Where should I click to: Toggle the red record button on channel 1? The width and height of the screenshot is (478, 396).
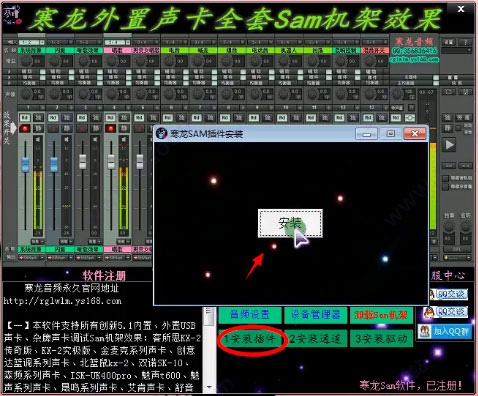point(25,128)
